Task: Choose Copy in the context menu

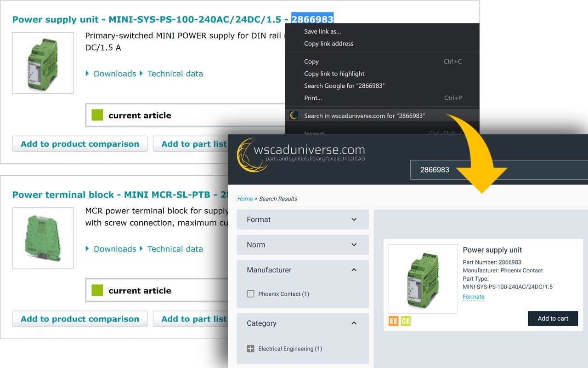Action: click(x=382, y=61)
